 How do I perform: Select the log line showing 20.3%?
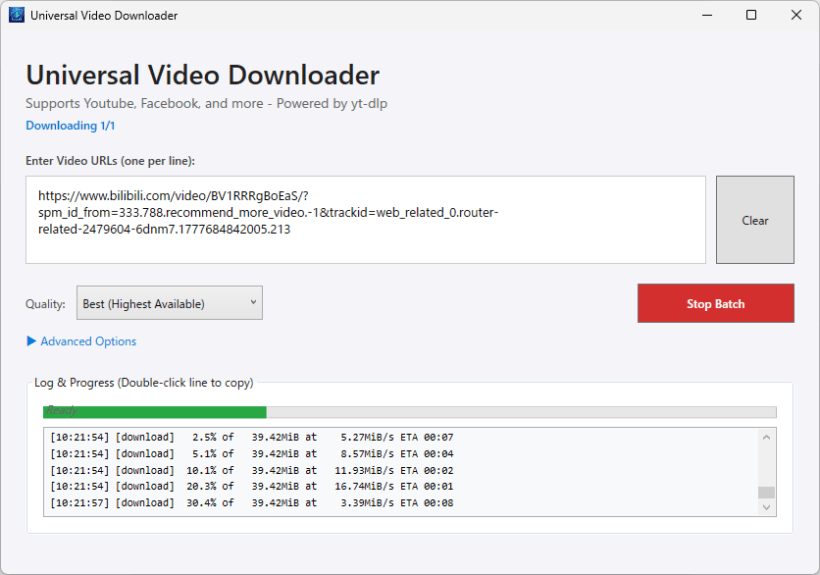point(252,486)
